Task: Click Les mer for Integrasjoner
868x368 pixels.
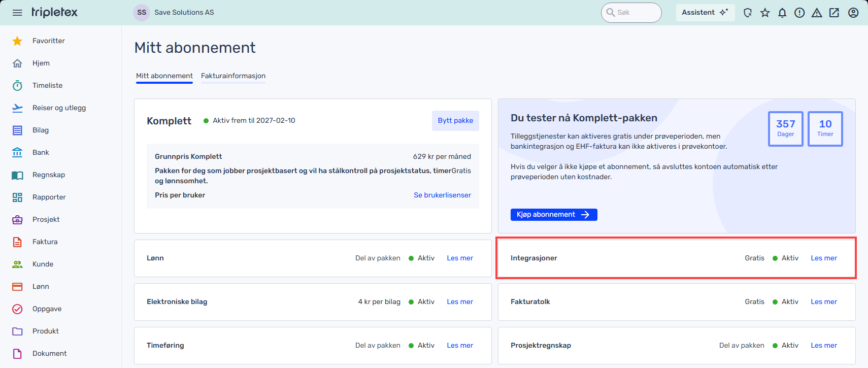Action: 823,258
